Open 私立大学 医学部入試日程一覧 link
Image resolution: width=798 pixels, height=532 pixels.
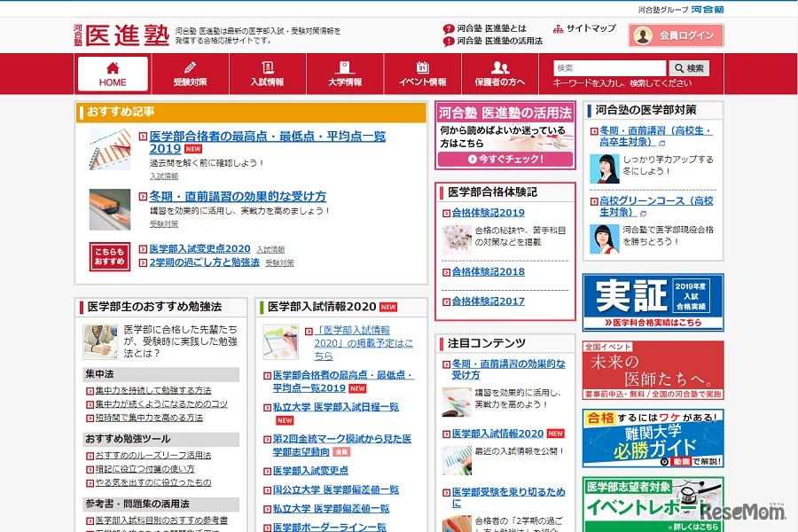click(x=336, y=407)
